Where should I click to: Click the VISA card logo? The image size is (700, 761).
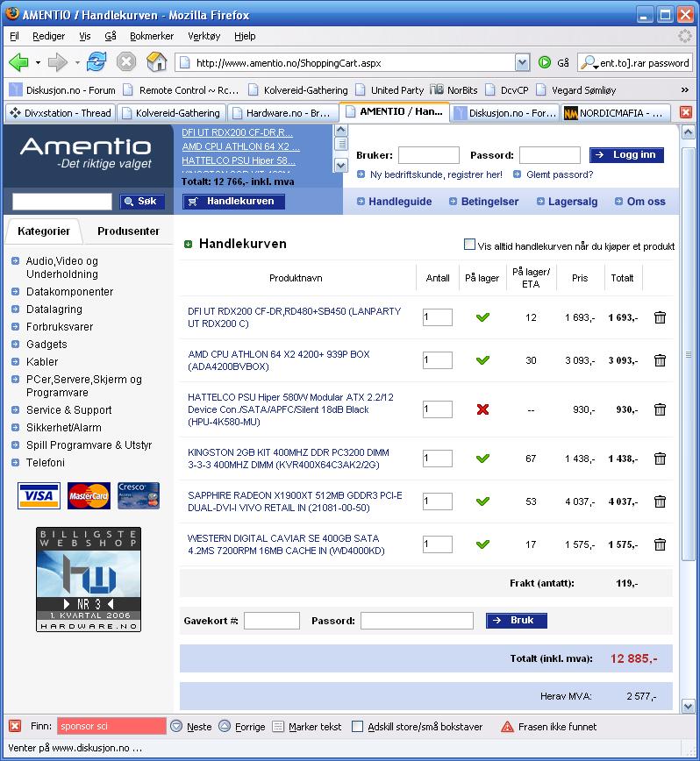39,495
